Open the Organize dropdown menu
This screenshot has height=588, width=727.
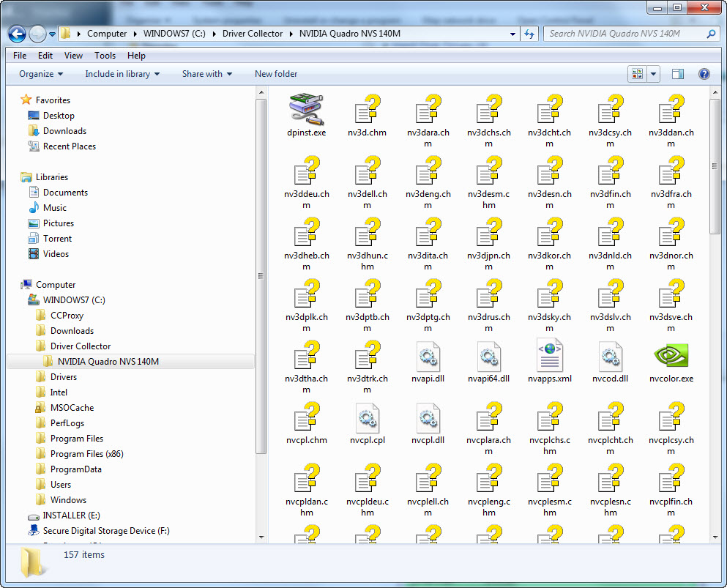(x=41, y=74)
